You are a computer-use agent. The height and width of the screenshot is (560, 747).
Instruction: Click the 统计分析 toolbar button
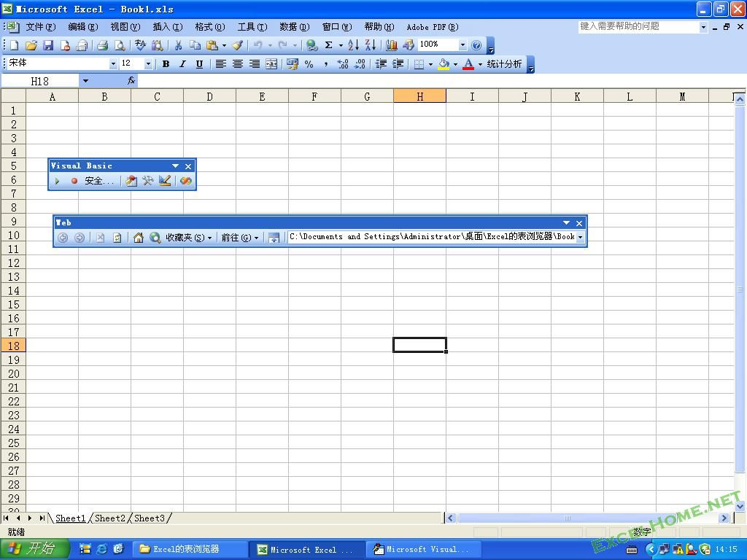(x=505, y=64)
